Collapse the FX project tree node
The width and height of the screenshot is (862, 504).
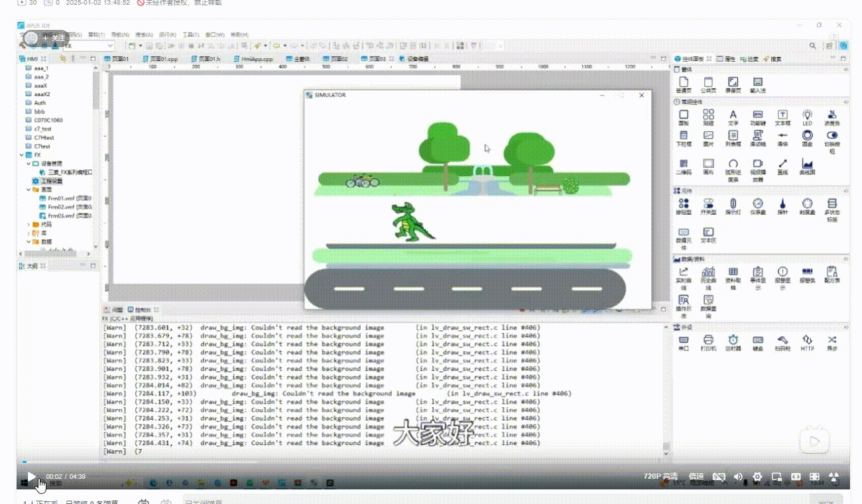click(22, 155)
